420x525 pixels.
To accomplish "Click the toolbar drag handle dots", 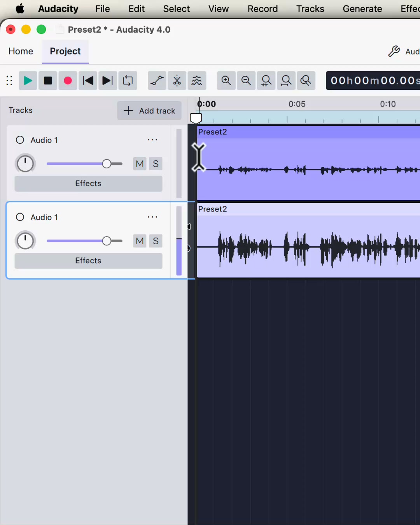I will click(9, 80).
